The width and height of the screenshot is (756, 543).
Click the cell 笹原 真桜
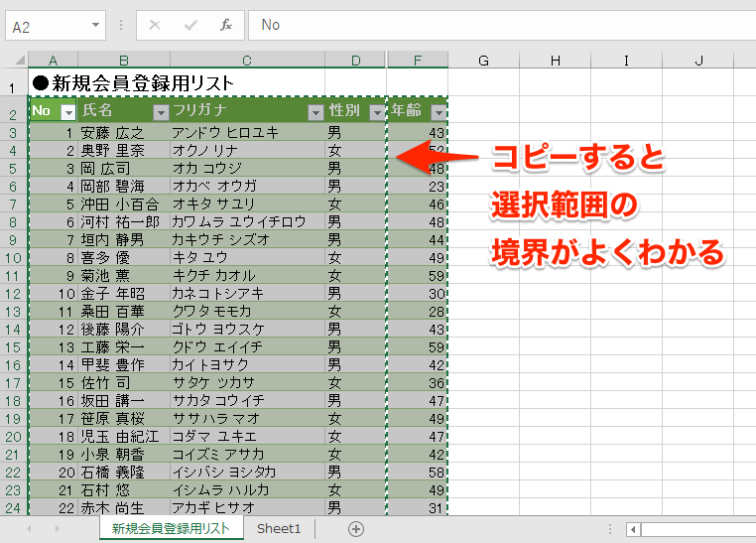(124, 418)
